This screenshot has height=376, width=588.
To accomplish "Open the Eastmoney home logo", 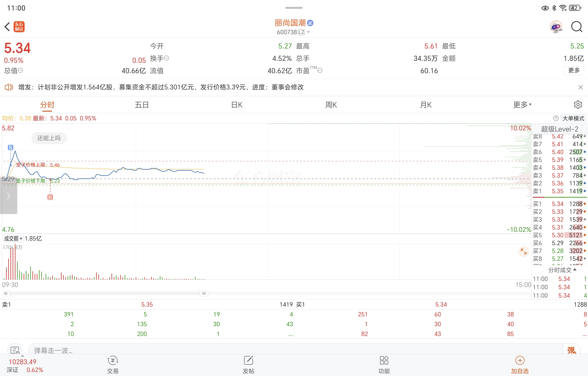I will [x=19, y=27].
